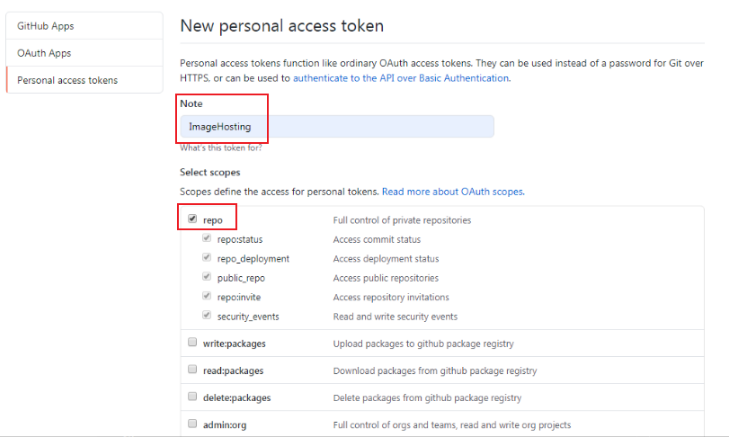Click the New personal access token heading

point(281,25)
